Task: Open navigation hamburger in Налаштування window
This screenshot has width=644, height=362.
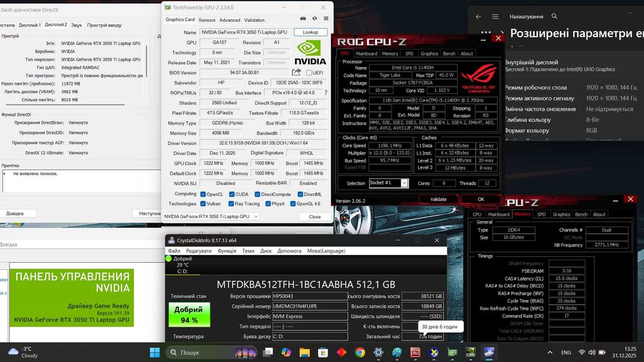Action: pos(495,17)
